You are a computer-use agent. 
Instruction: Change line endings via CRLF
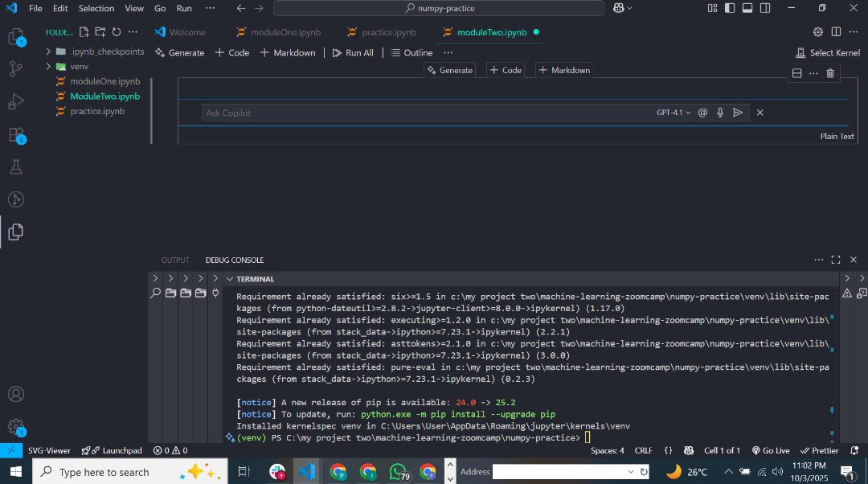coord(643,451)
